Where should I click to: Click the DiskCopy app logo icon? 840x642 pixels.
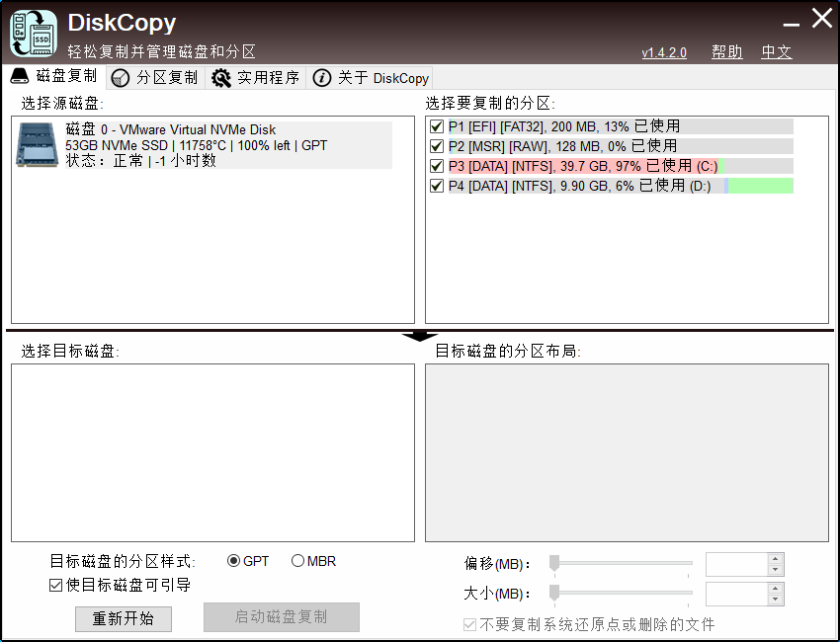34,33
